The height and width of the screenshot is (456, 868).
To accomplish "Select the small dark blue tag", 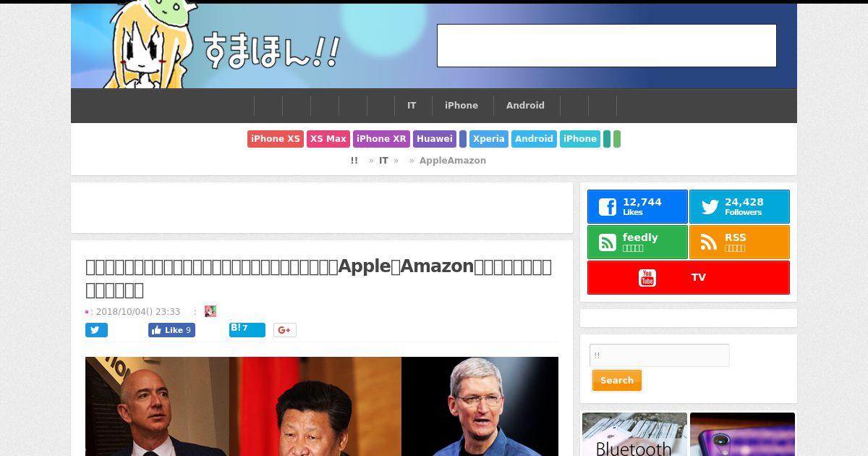I will tap(463, 139).
